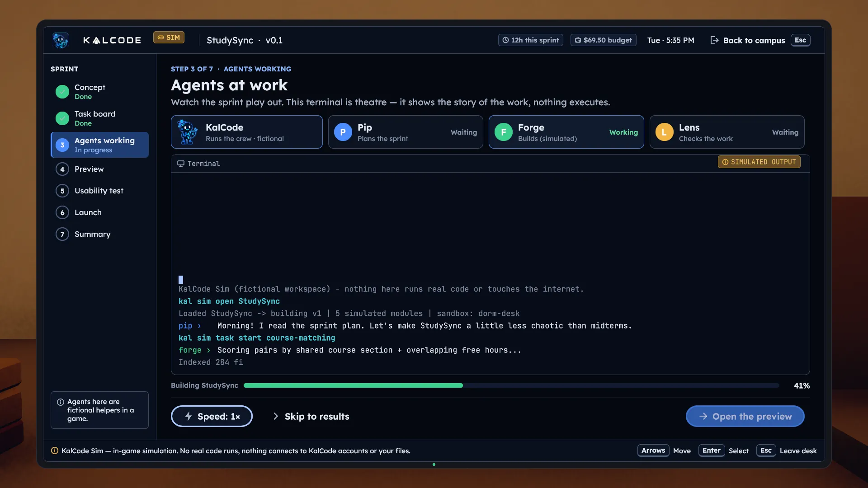Open the Usability test sprint step
This screenshot has height=488, width=868.
[x=99, y=191]
